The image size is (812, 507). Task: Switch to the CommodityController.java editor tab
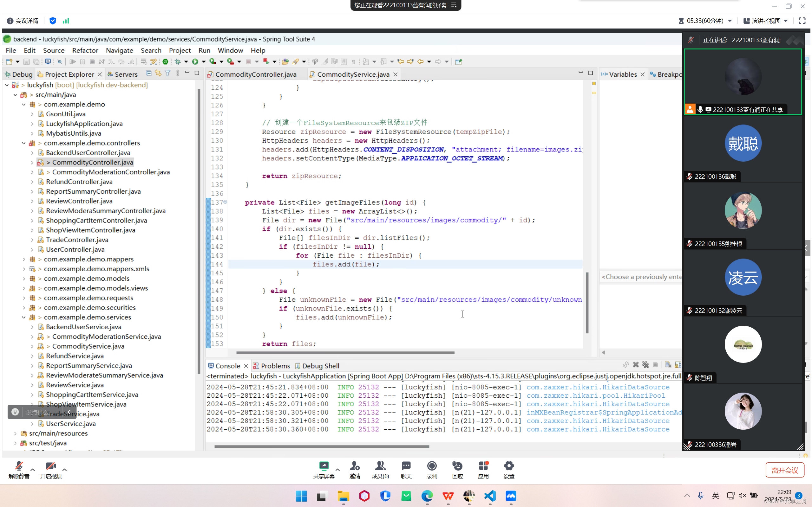coord(255,74)
